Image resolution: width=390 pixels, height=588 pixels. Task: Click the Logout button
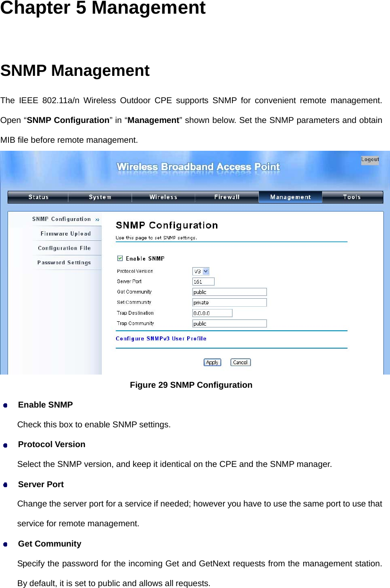tap(370, 160)
